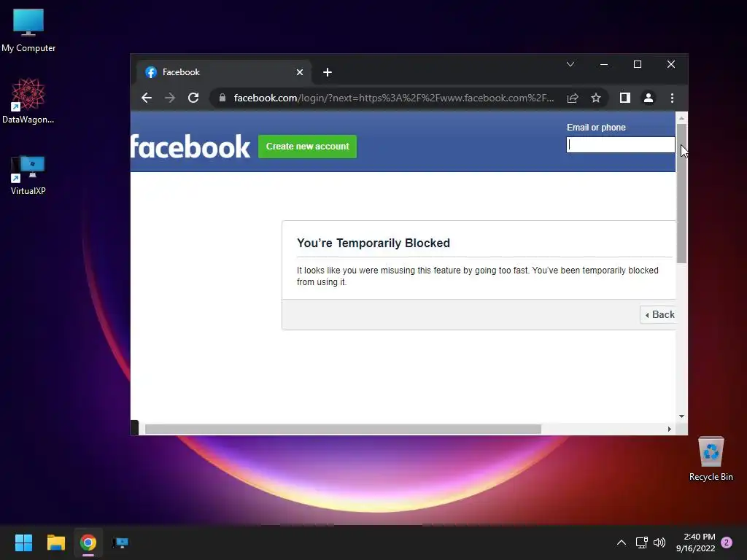
Task: Minimize the Chrome window
Action: [x=604, y=64]
